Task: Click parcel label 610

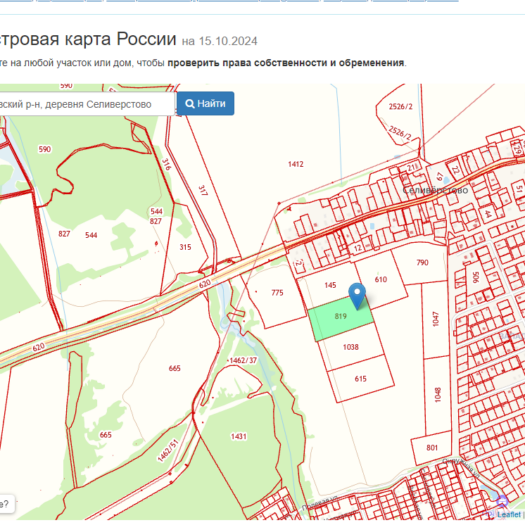Action: 381,279
